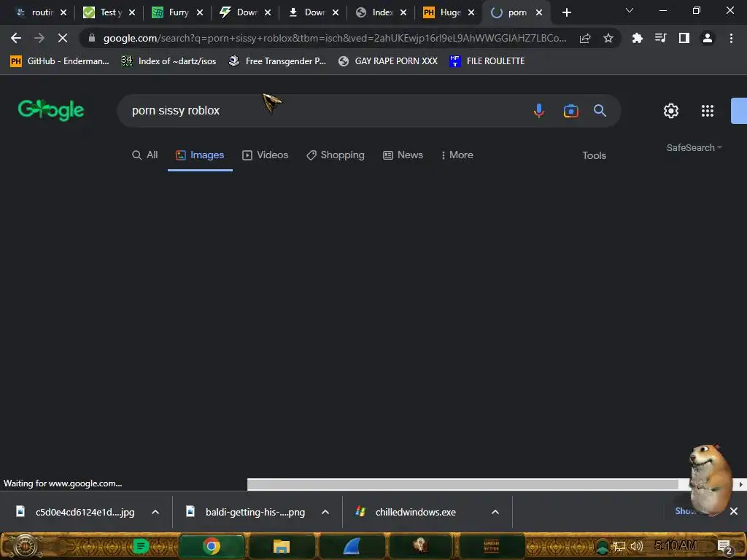Open the Google apps grid
The width and height of the screenshot is (747, 560).
coord(708,111)
